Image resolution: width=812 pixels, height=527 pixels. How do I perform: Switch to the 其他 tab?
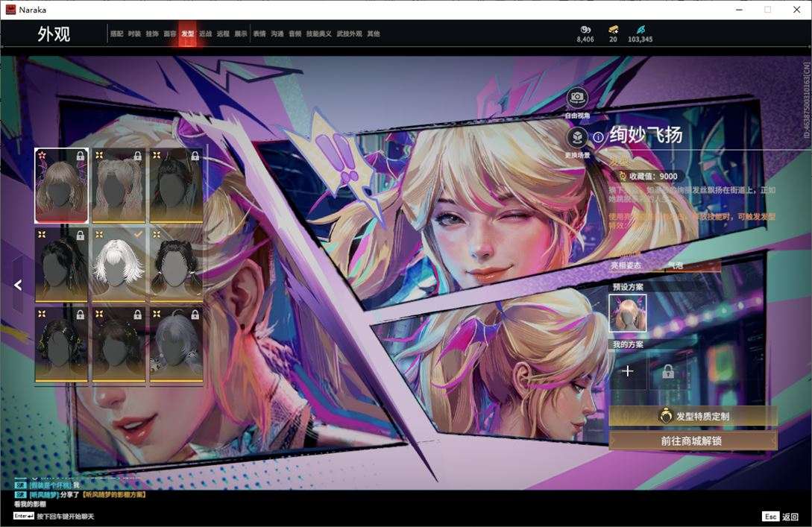pyautogui.click(x=374, y=34)
